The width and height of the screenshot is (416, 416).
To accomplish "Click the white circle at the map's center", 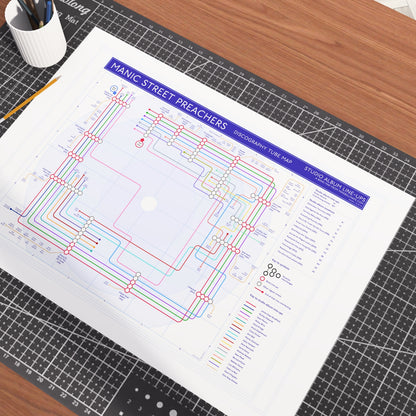I will pos(149,204).
